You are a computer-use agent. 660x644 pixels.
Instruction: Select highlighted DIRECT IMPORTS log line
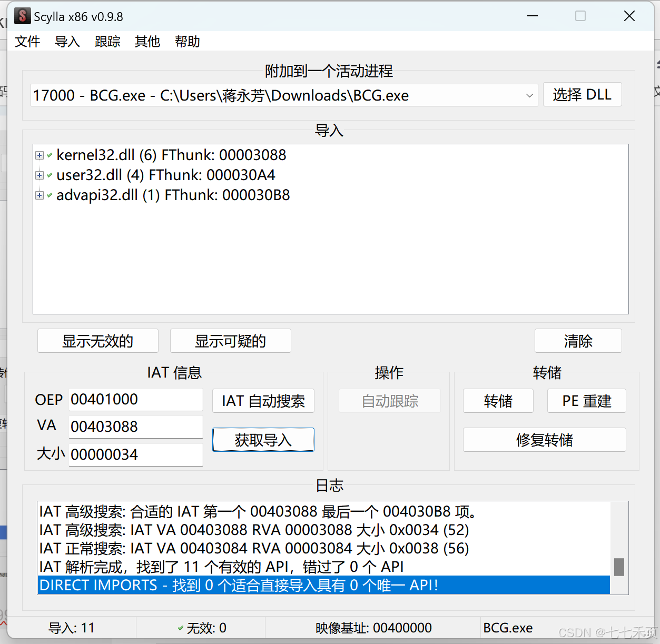click(x=324, y=585)
